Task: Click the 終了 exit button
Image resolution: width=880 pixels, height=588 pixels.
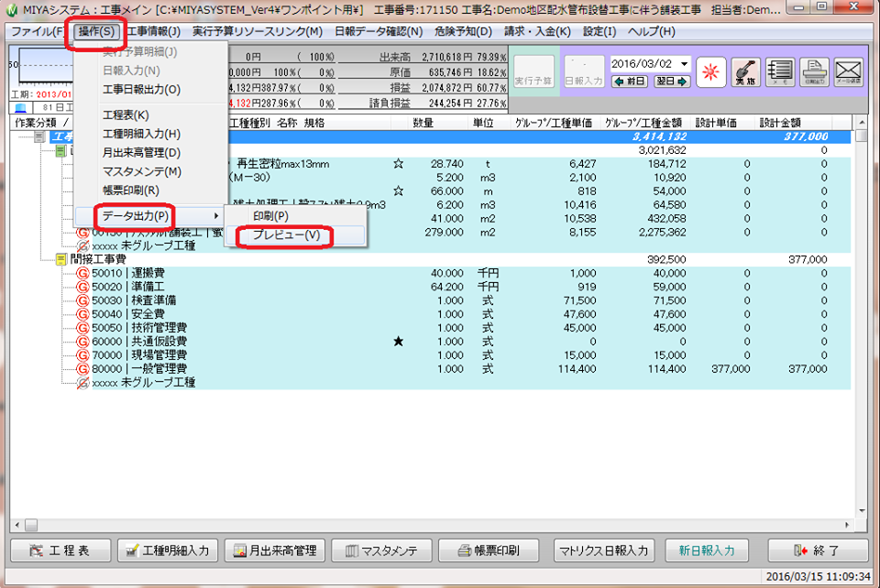Action: (x=818, y=550)
